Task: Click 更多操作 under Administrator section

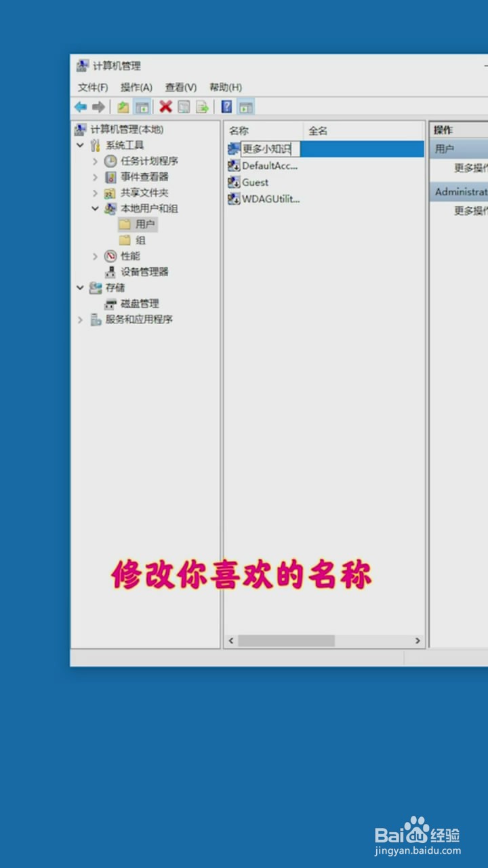Action: (x=471, y=211)
